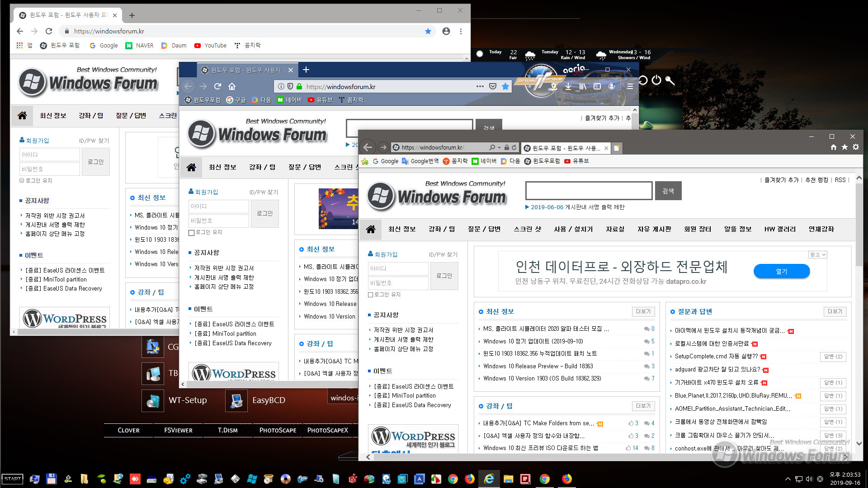868x488 pixels.
Task: Click 로그인 button in IE page
Action: 444,276
